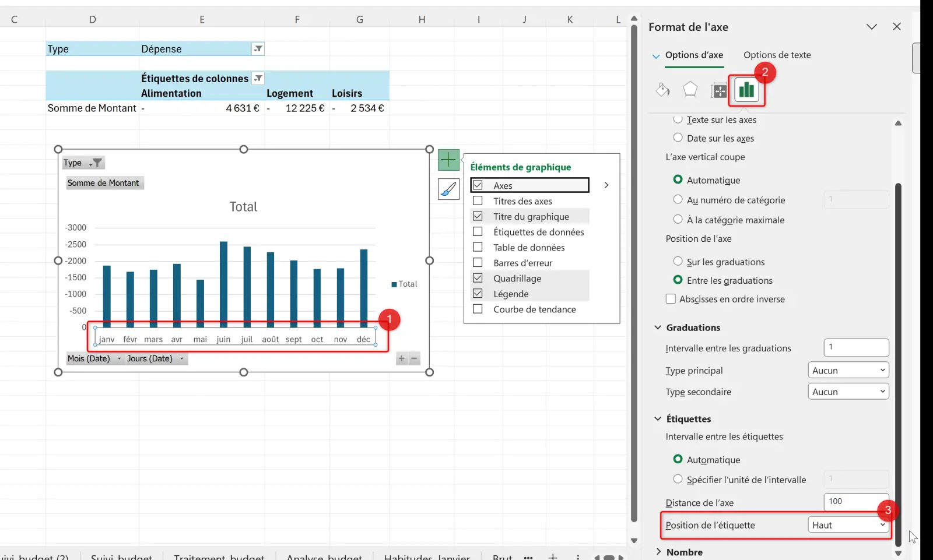Open the Type principal dropdown
Image resolution: width=933 pixels, height=560 pixels.
click(848, 371)
